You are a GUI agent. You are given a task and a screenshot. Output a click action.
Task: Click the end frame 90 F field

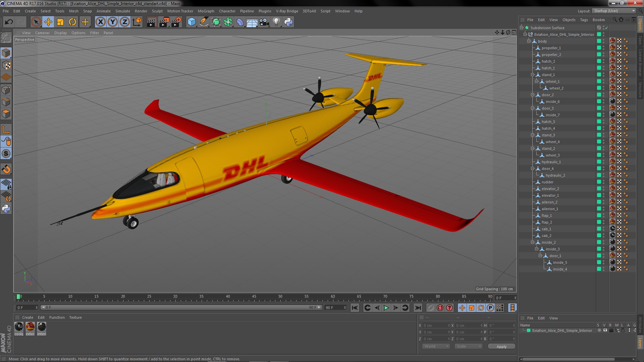pos(335,308)
